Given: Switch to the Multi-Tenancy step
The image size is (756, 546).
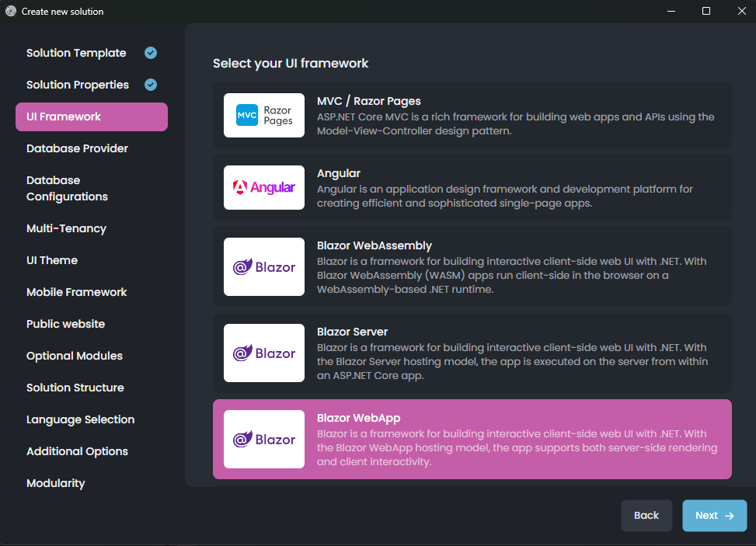Looking at the screenshot, I should [x=66, y=228].
